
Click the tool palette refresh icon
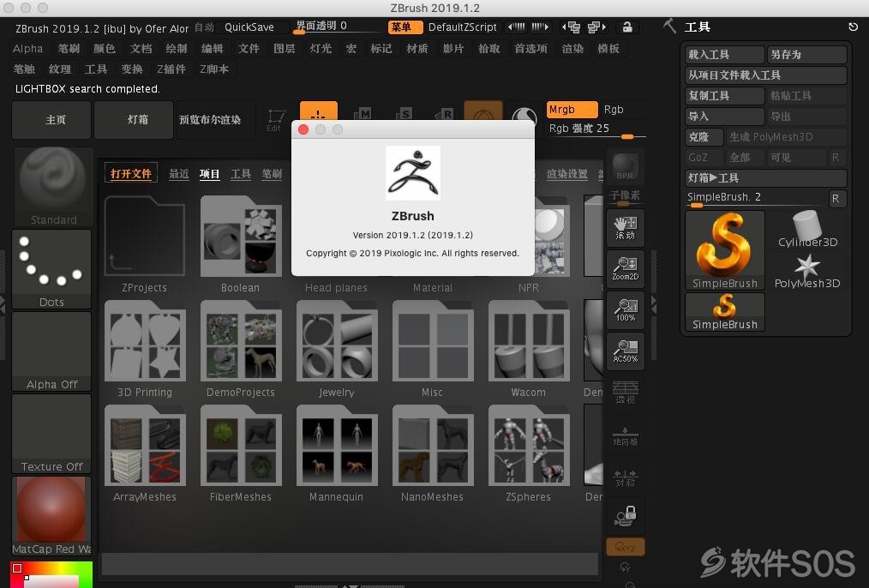click(x=853, y=27)
